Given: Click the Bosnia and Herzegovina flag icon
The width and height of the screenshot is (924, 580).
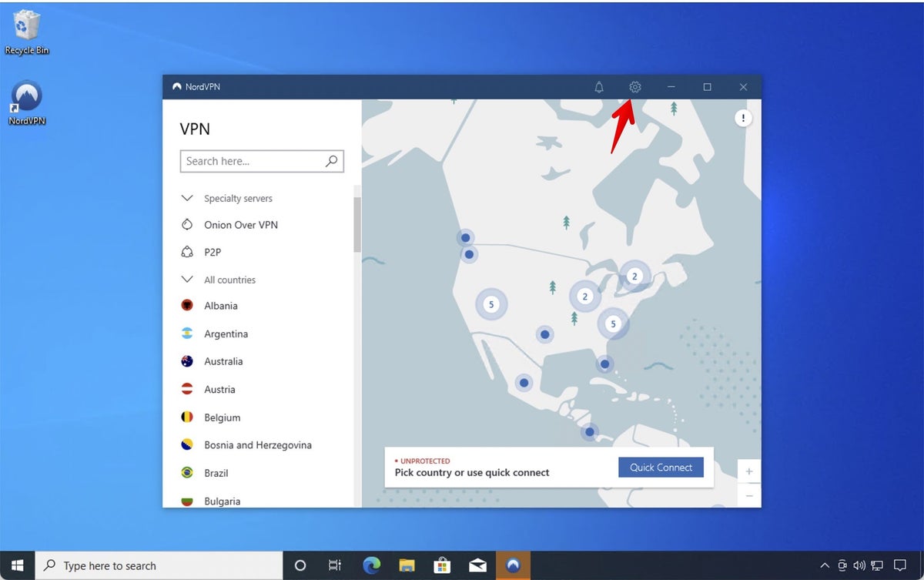Looking at the screenshot, I should 186,444.
